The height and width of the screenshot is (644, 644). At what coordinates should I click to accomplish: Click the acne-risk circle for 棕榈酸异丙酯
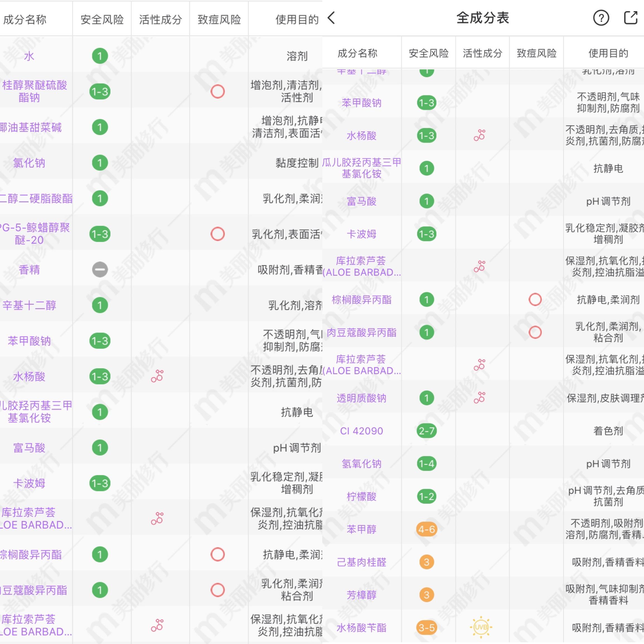tap(536, 300)
